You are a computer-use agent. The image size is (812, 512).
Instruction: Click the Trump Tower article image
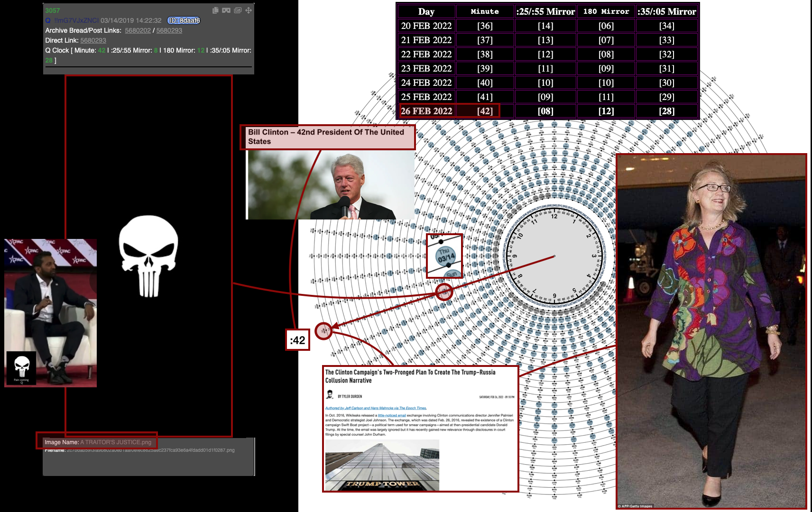tap(382, 465)
